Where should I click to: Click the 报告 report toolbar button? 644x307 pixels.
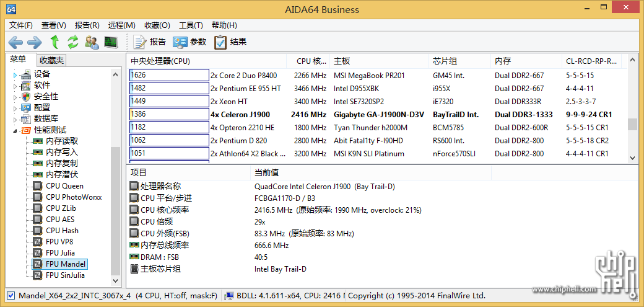[149, 42]
